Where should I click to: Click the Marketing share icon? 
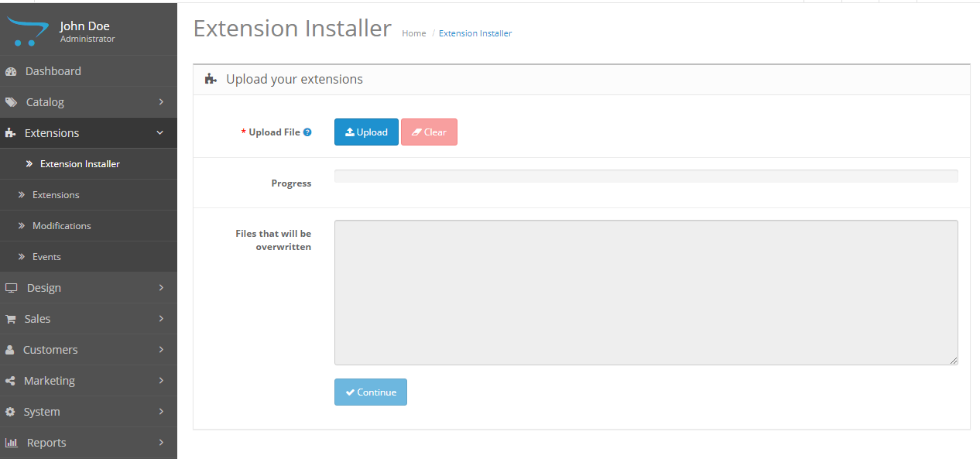10,381
